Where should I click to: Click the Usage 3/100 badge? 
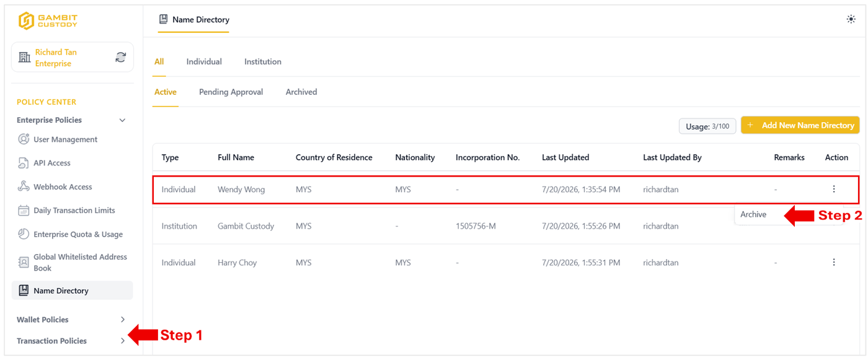tap(707, 126)
